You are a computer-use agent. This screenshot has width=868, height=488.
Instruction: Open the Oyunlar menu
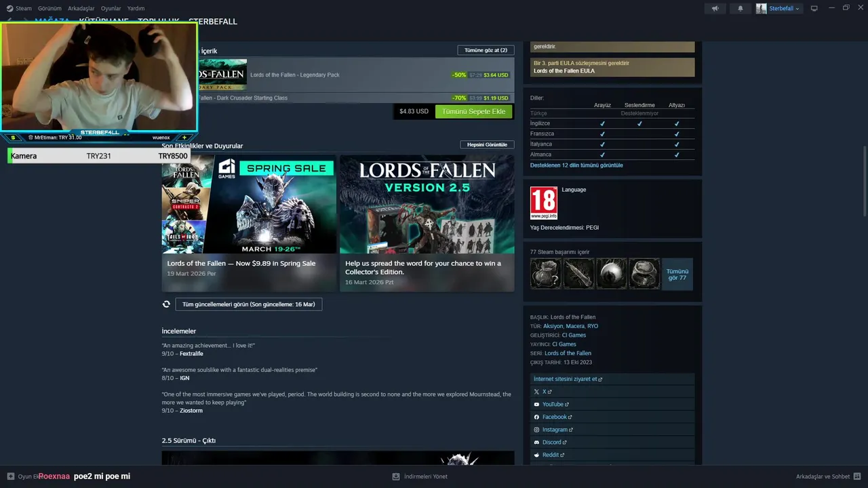(x=111, y=8)
